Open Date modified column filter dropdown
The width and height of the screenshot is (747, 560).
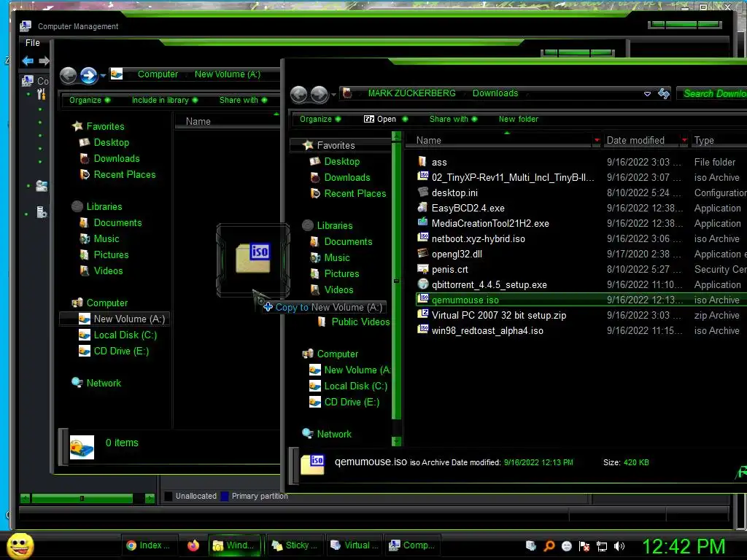(684, 141)
